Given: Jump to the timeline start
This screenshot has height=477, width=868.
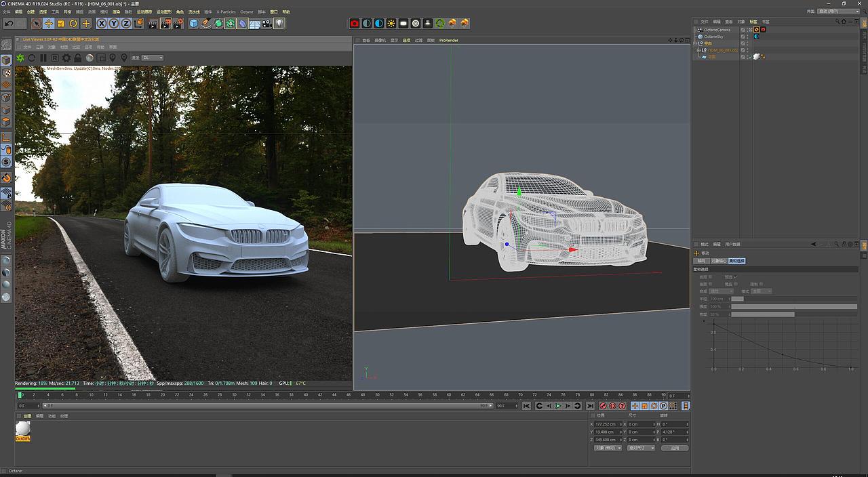Looking at the screenshot, I should 526,406.
